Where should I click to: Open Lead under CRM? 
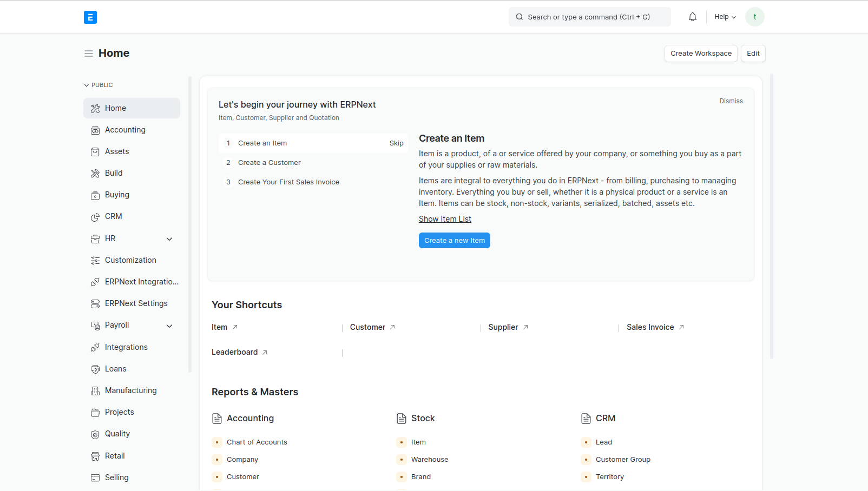click(604, 442)
